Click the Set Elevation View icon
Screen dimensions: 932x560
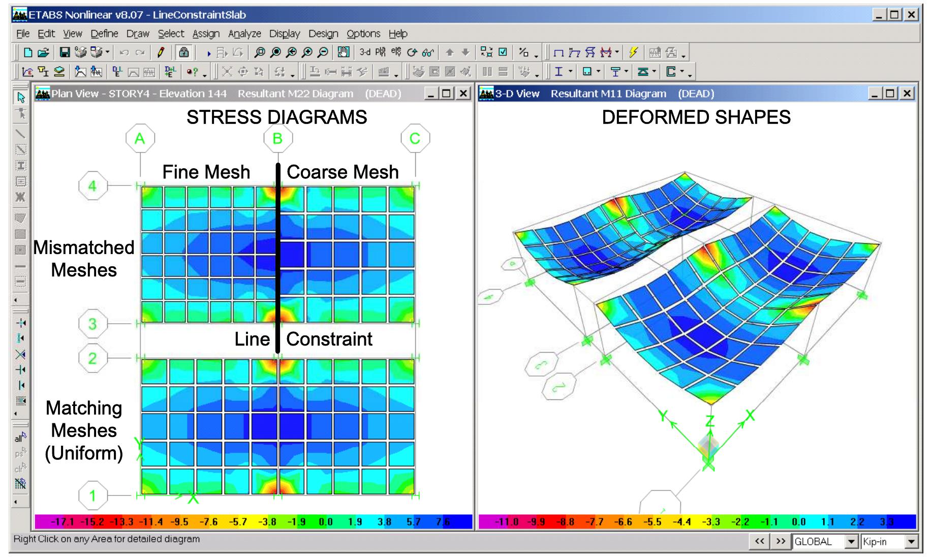coord(396,52)
